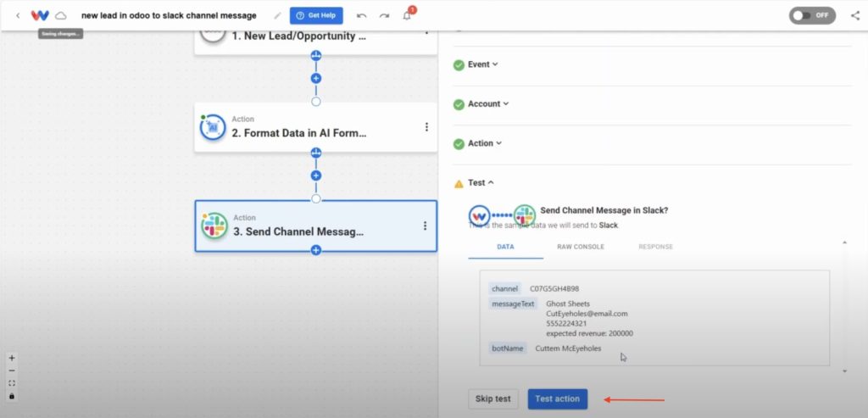This screenshot has height=418, width=868.
Task: Select the Send Channel Message step card
Action: [x=315, y=226]
